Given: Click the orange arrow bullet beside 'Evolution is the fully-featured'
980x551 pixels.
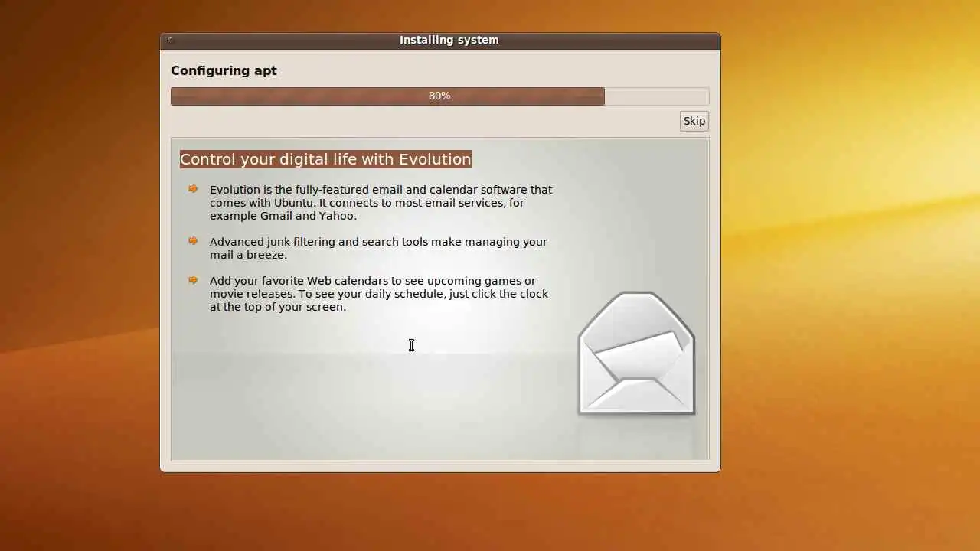Looking at the screenshot, I should 193,189.
